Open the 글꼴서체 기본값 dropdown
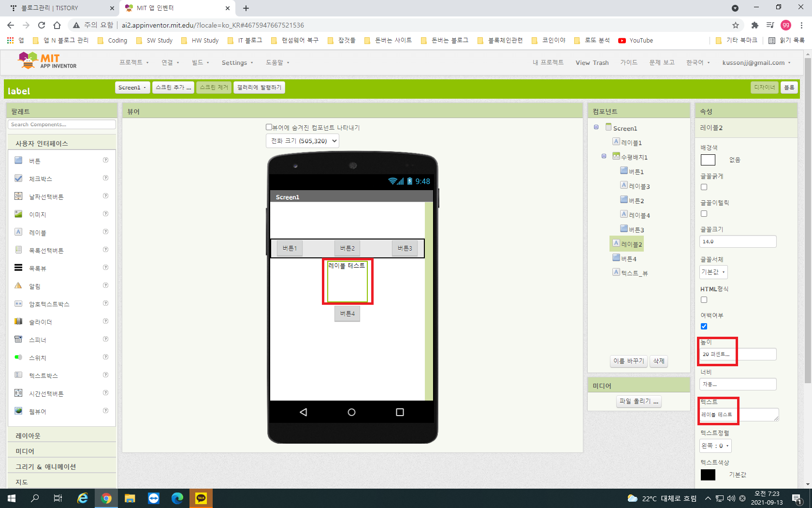The image size is (812, 508). click(713, 272)
